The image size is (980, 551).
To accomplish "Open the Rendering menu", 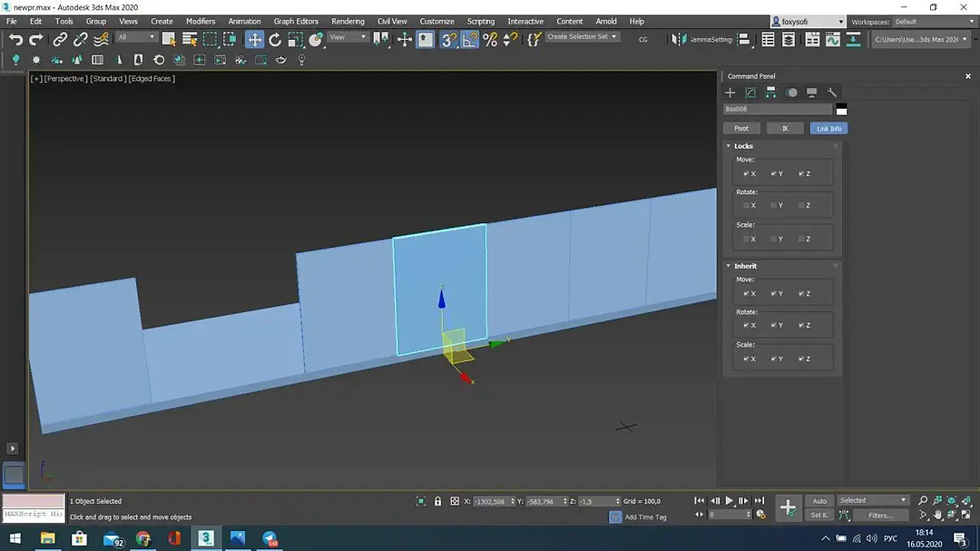I will point(347,22).
